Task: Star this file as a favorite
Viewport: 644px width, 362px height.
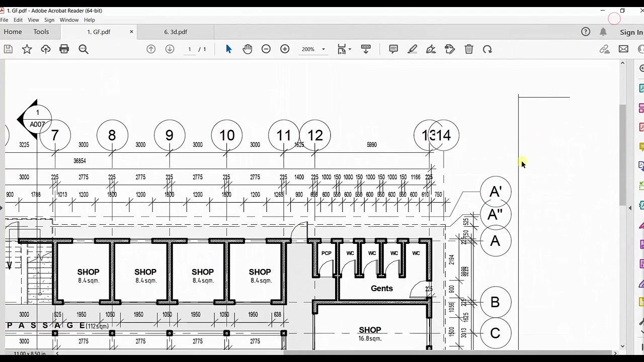Action: click(x=27, y=49)
